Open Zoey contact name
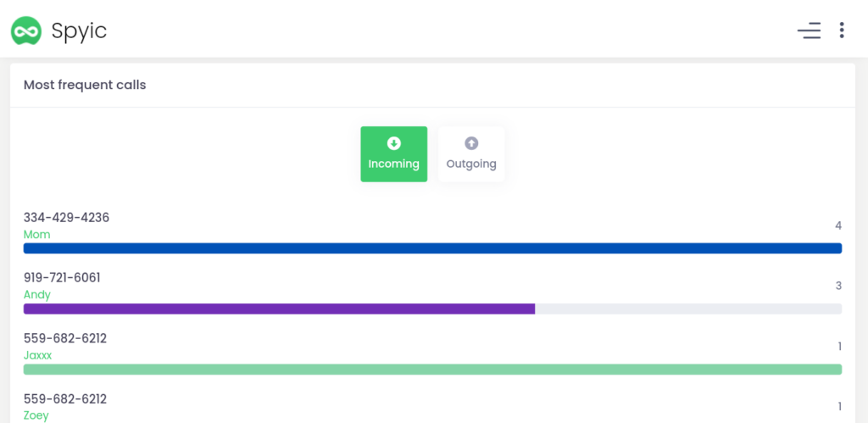This screenshot has height=423, width=868. coord(36,415)
